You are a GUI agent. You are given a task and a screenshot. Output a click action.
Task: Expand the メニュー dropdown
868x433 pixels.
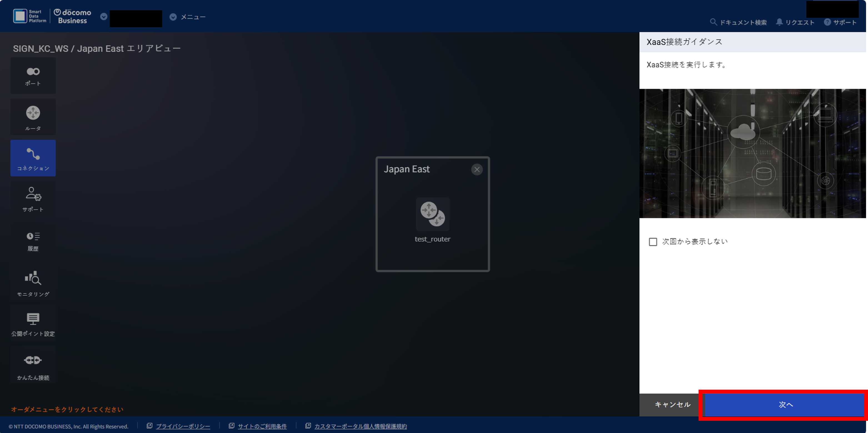(188, 17)
